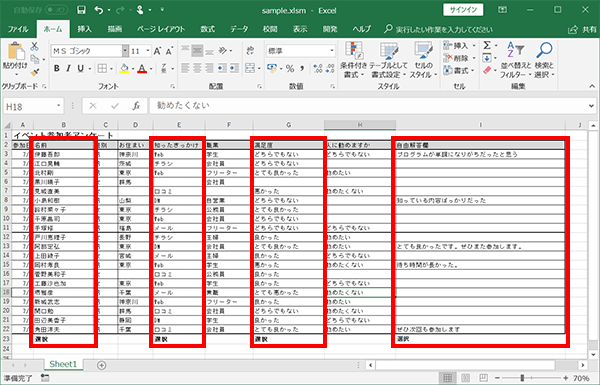Open the Name Box dropdown arrow
Viewport: 600px width, 385px height.
[x=59, y=106]
